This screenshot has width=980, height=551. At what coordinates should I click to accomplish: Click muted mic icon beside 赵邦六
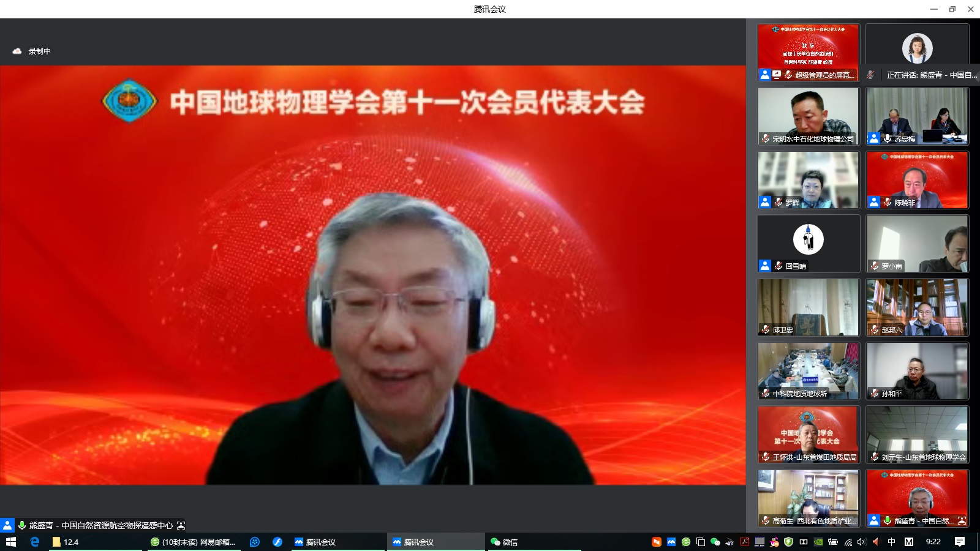point(875,329)
